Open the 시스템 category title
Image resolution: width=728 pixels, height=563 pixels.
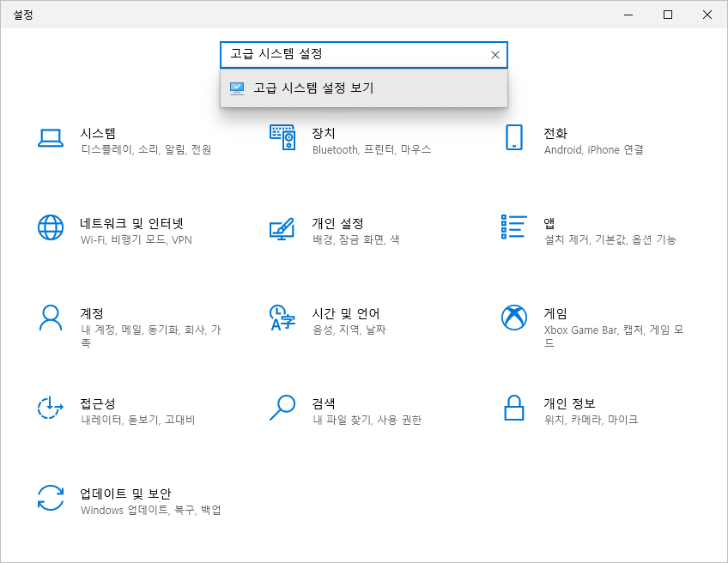click(x=98, y=134)
